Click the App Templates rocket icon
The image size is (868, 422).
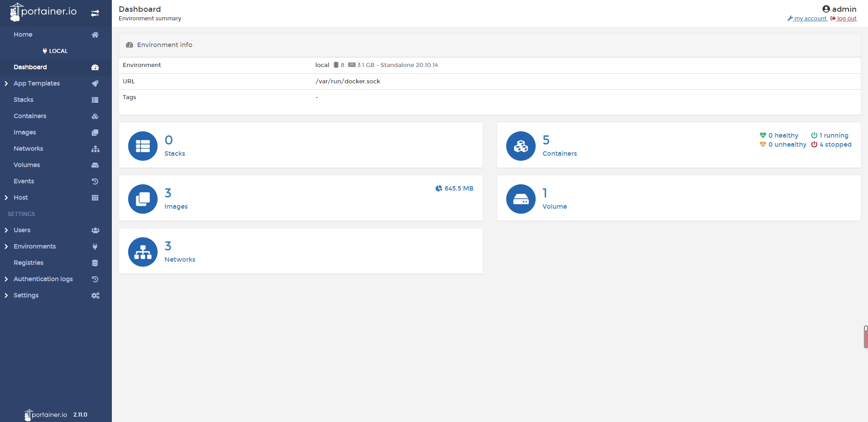pos(95,84)
